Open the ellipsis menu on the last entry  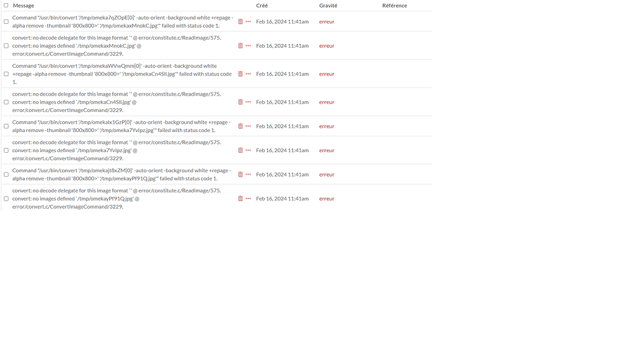point(247,199)
